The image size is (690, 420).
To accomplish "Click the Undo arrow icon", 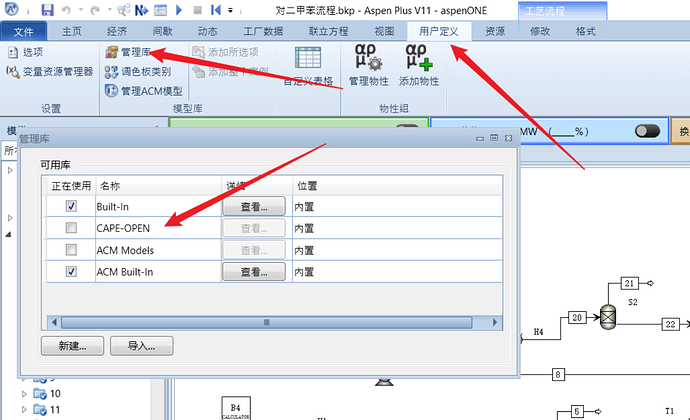I will tap(66, 10).
